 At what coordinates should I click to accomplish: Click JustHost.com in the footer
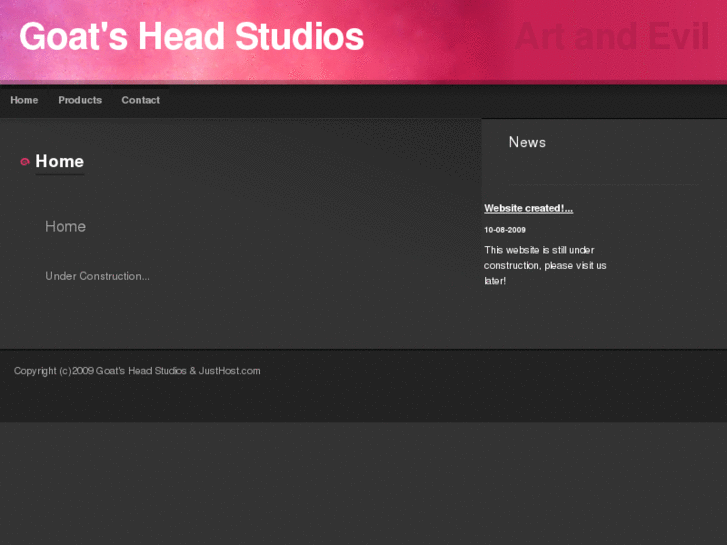[x=229, y=371]
